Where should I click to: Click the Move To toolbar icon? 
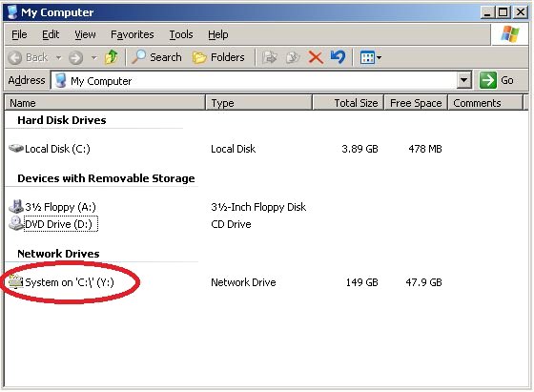click(x=269, y=57)
